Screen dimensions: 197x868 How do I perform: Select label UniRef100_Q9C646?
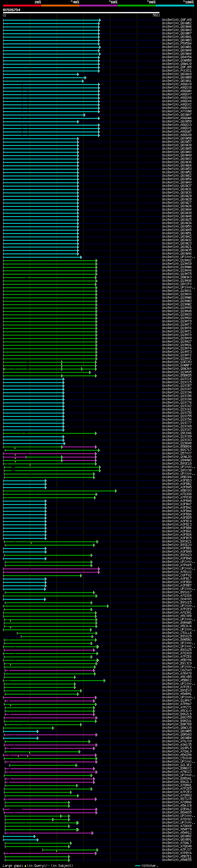[177, 433]
